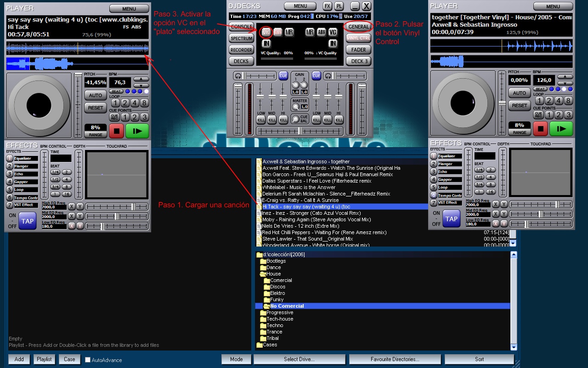
Task: Open the FADER settings tab
Action: tap(359, 50)
